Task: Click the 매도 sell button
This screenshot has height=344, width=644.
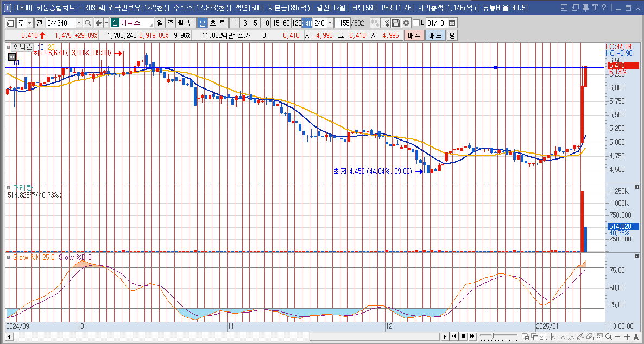Action: click(435, 35)
